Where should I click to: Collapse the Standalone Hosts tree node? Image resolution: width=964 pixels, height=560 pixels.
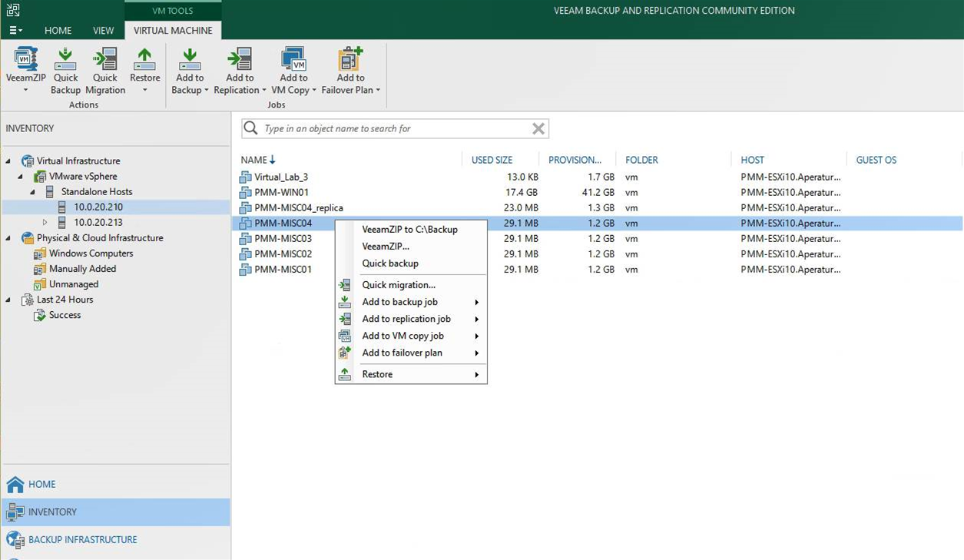(33, 192)
